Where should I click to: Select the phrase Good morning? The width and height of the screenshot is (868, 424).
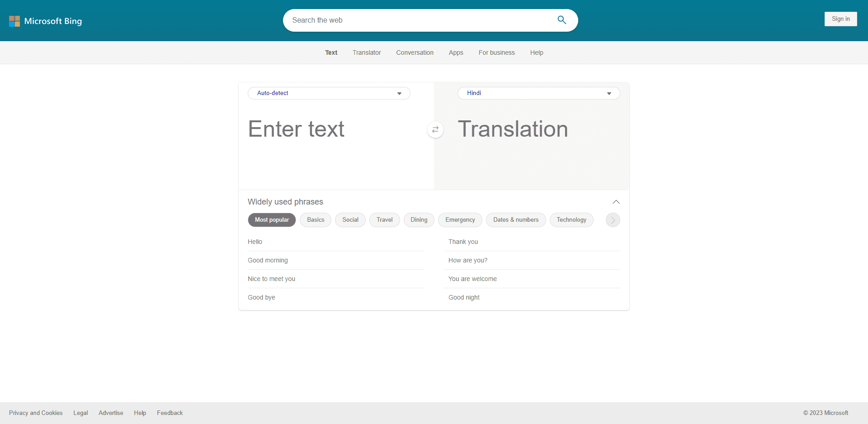pos(268,260)
